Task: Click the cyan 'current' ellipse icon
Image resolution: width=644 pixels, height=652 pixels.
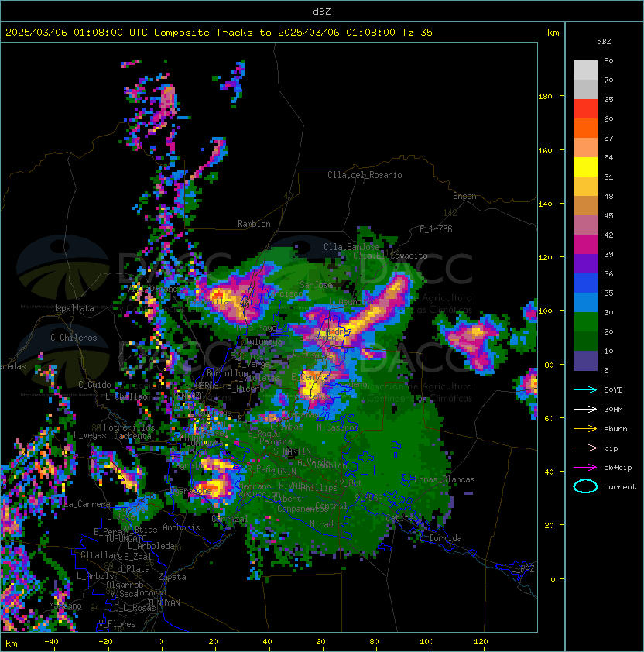Action: point(585,486)
